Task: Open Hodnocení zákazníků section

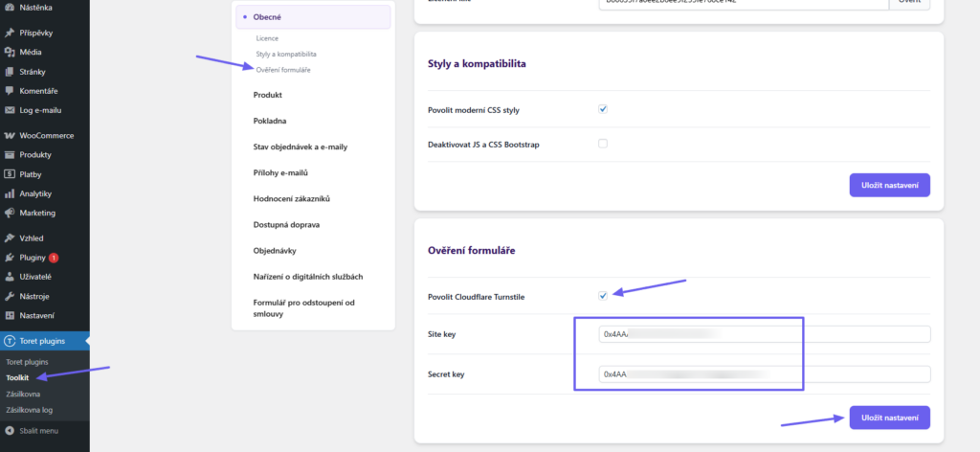Action: pos(291,199)
